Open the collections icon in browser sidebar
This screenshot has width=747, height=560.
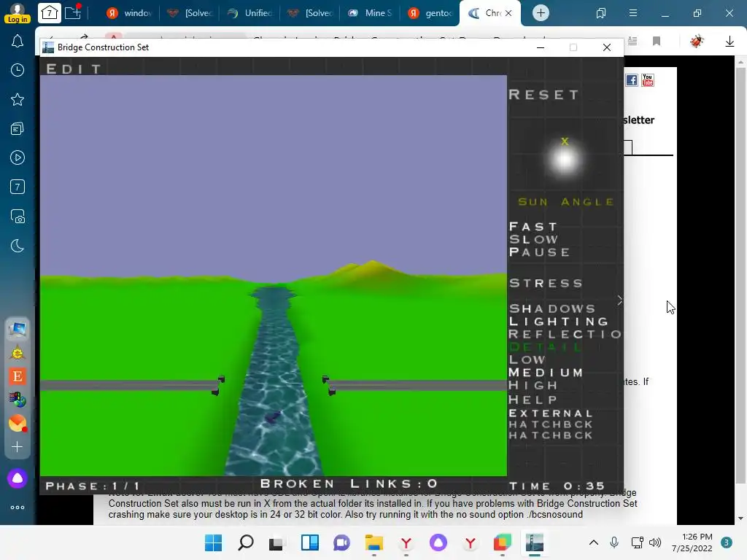tap(18, 128)
